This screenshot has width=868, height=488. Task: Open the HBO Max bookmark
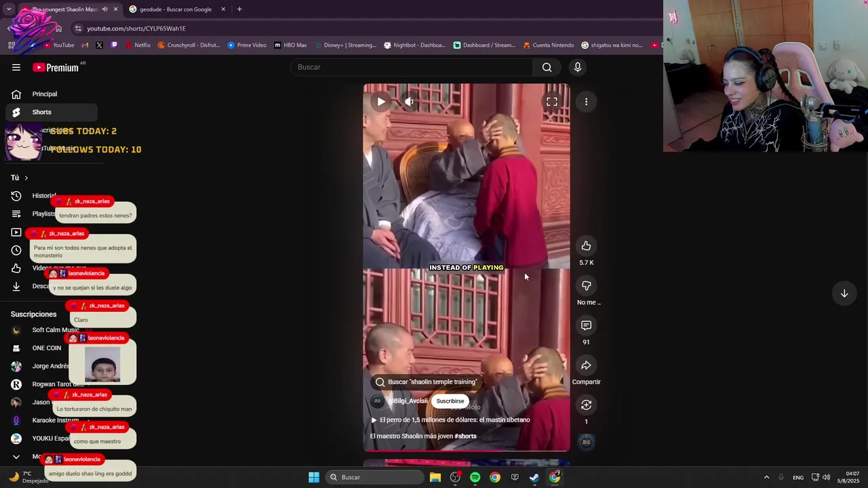click(x=290, y=45)
